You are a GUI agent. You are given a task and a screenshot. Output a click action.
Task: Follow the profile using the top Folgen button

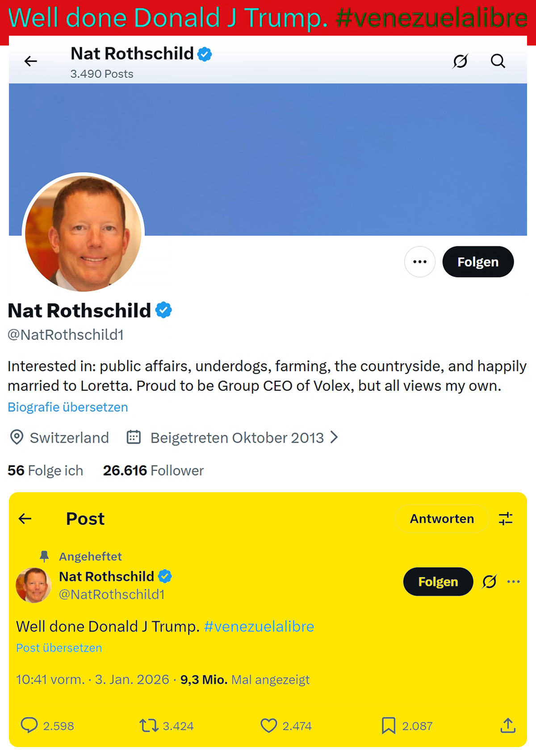[x=478, y=262]
